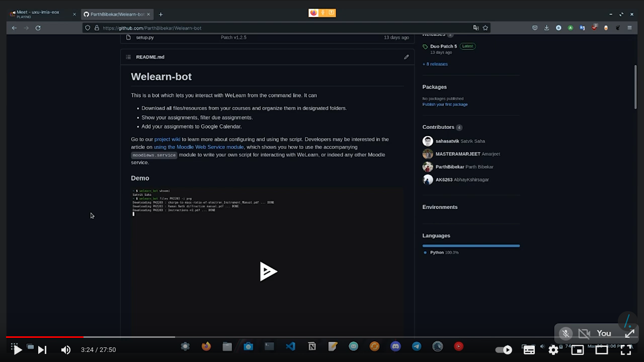Switch to the Meet browser tab
The width and height of the screenshot is (644, 362).
[x=38, y=14]
